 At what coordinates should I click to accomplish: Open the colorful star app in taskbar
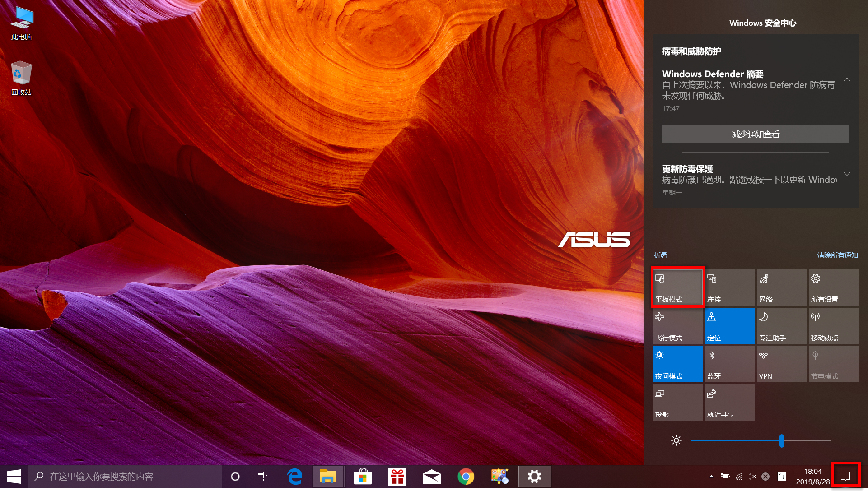(500, 477)
